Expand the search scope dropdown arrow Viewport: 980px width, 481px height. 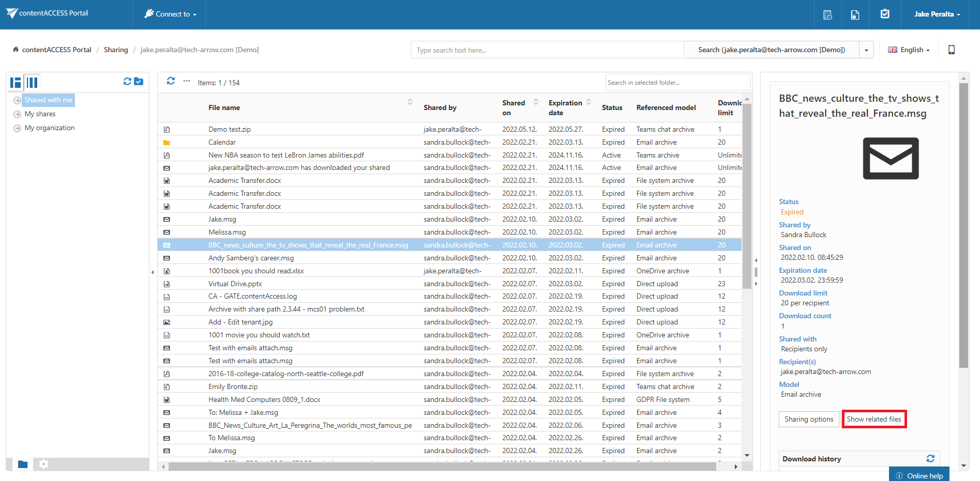coord(866,50)
